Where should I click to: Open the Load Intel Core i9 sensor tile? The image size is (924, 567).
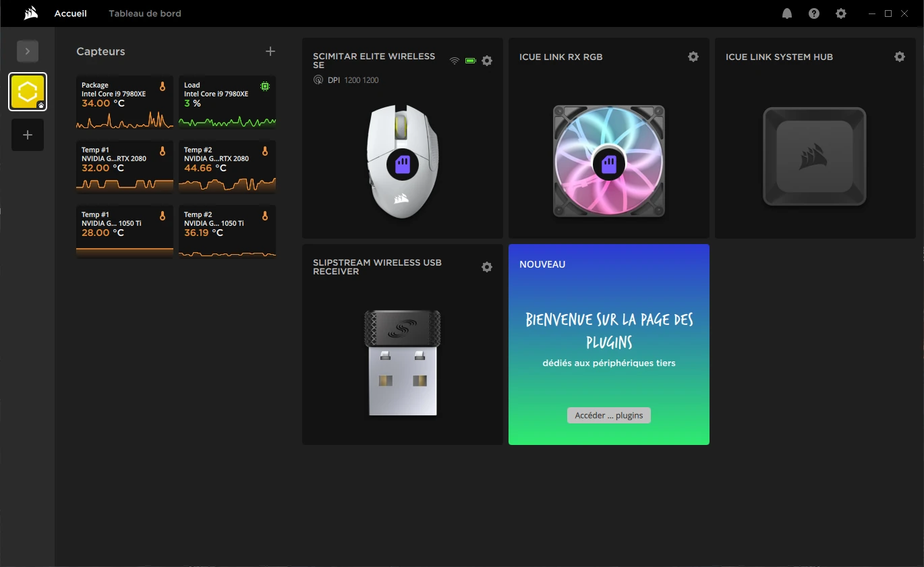point(227,102)
